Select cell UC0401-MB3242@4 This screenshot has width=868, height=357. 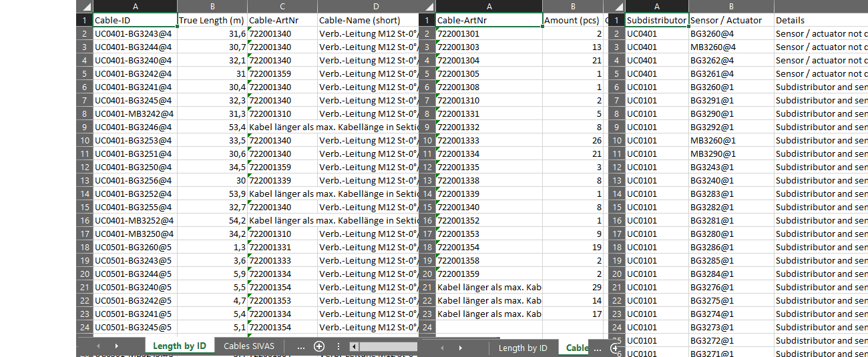(135, 113)
